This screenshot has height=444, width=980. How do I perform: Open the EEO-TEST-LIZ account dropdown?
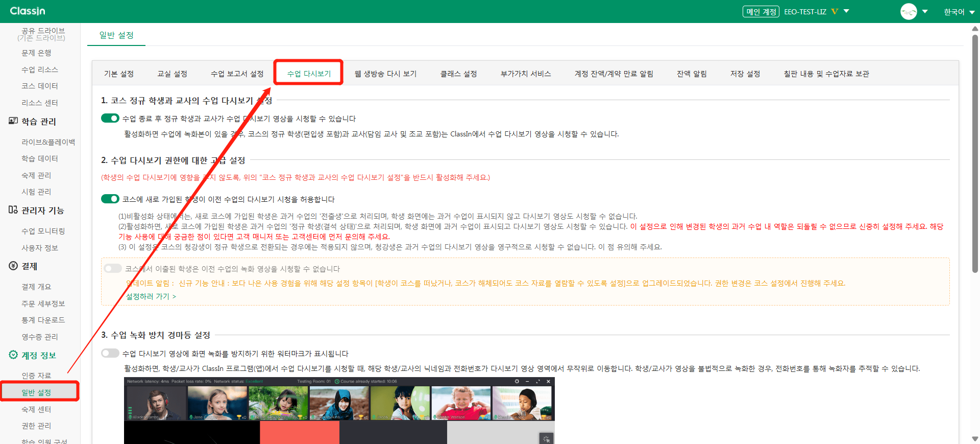click(x=846, y=11)
